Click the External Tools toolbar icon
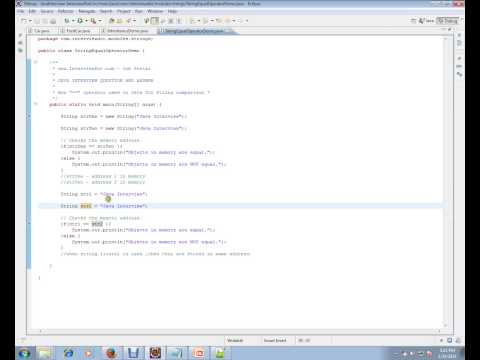Screen dimensions: 480x360 93,21
